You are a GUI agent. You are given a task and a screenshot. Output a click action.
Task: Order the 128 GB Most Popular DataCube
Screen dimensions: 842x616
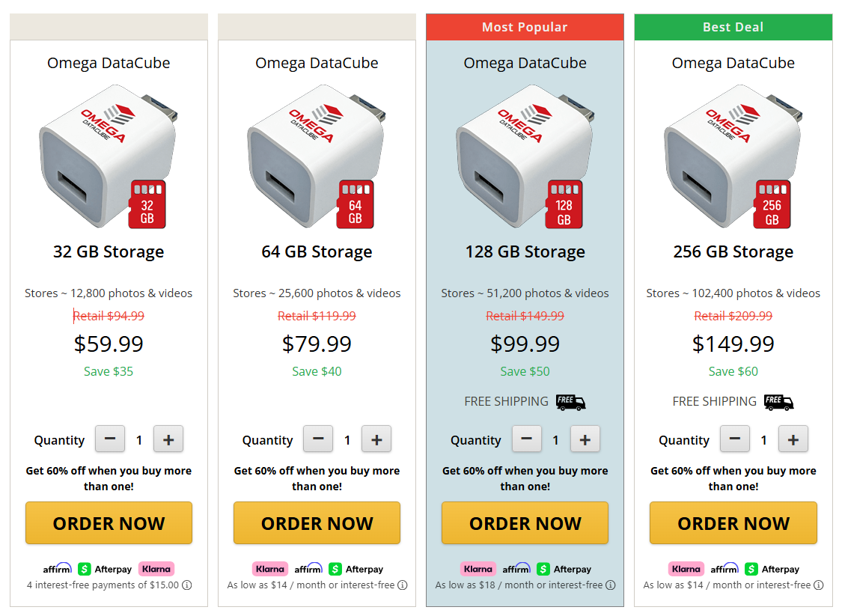(x=525, y=522)
